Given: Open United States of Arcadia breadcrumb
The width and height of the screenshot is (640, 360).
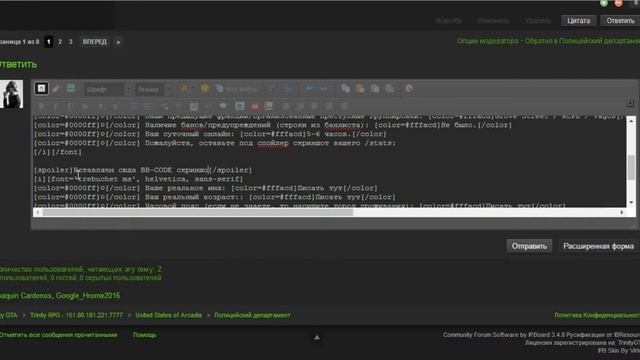Looking at the screenshot, I should [169, 315].
